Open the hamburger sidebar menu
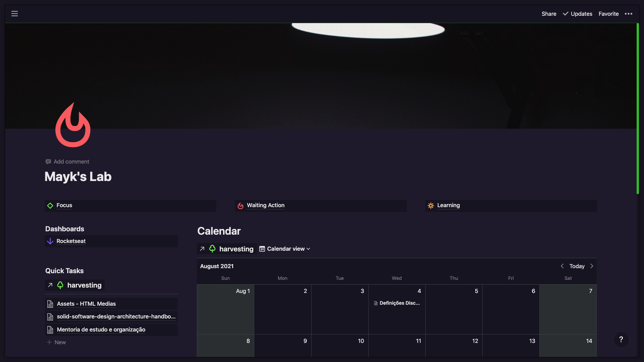Screen dimensions: 644x362 [14, 14]
